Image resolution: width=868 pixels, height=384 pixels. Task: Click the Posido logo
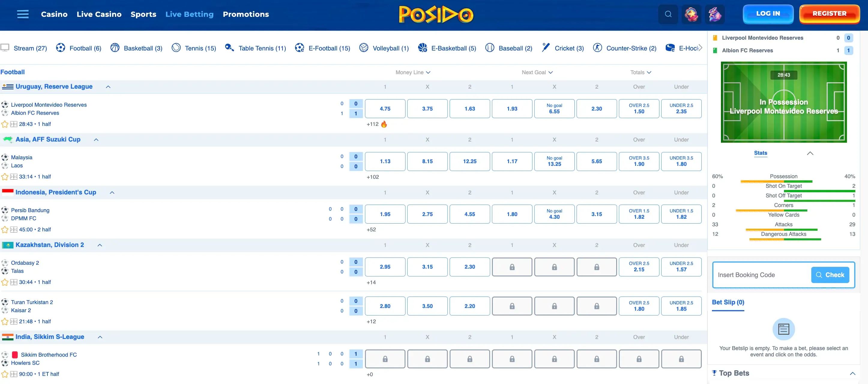[x=436, y=14]
